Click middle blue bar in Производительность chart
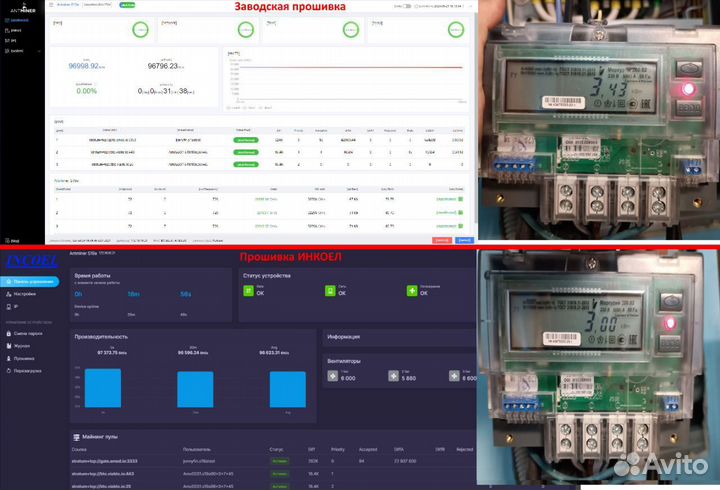Image resolution: width=720 pixels, height=490 pixels. (x=195, y=389)
